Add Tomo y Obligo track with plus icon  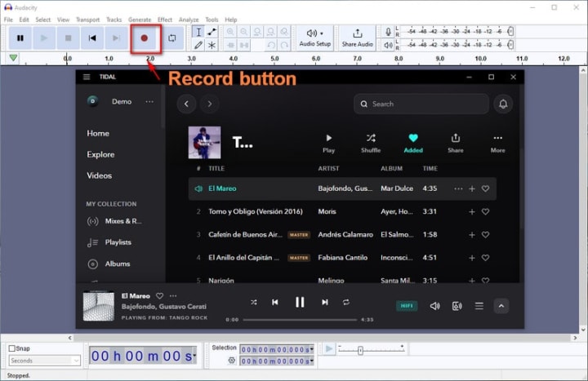472,211
